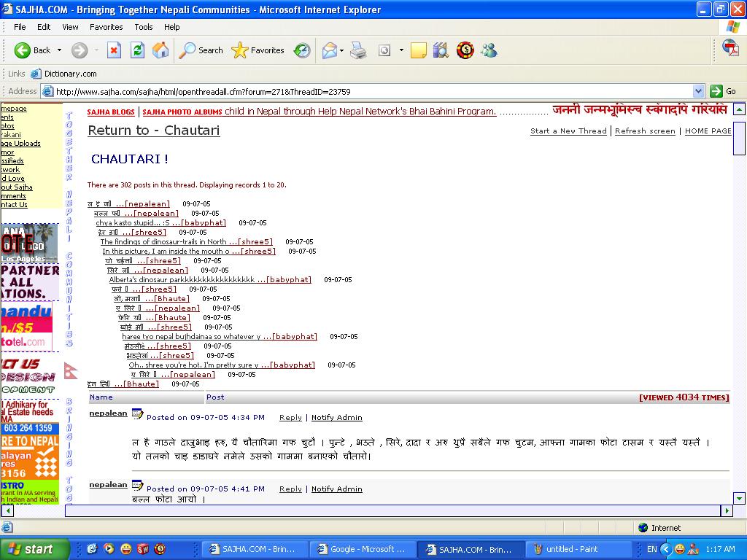Image resolution: width=747 pixels, height=560 pixels.
Task: Switch to untitled - Paint in taskbar
Action: [580, 549]
